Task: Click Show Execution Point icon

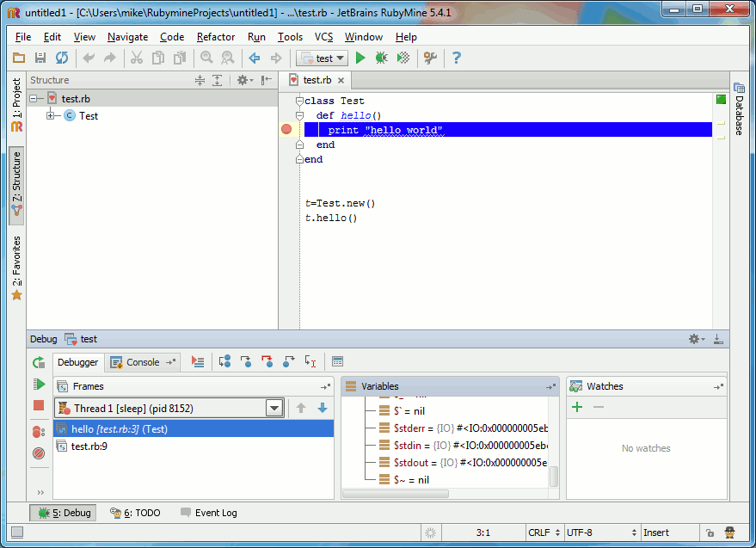Action: pos(198,362)
